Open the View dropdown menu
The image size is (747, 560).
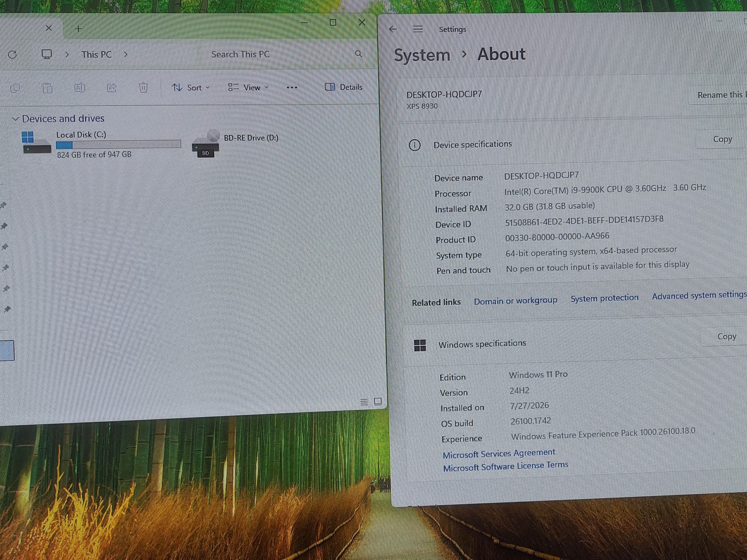[248, 87]
